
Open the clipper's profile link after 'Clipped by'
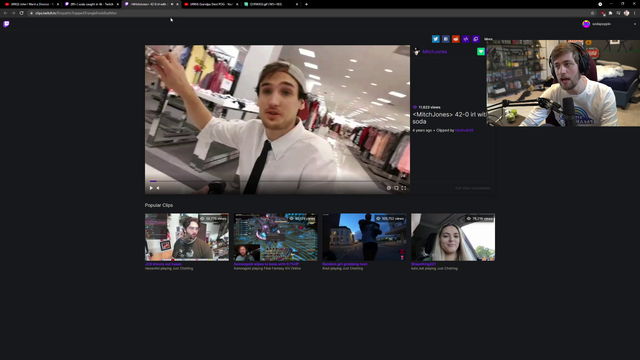(464, 131)
